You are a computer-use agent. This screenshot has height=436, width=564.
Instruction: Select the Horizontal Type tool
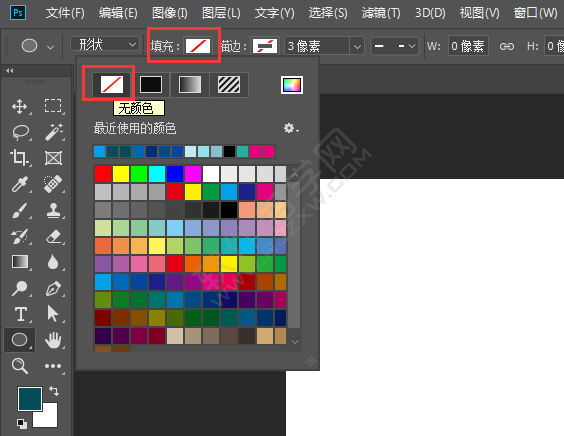pyautogui.click(x=20, y=314)
